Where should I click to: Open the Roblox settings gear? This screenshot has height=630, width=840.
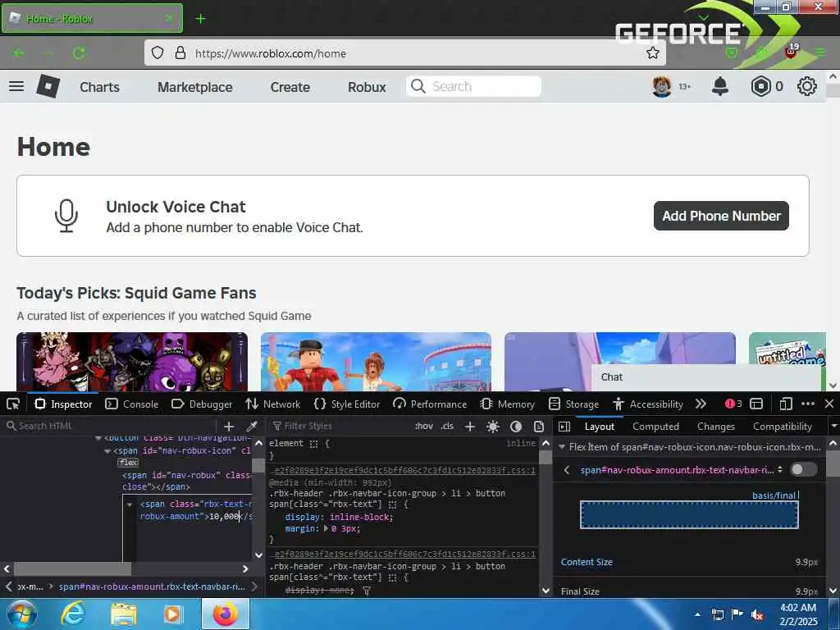pos(807,86)
